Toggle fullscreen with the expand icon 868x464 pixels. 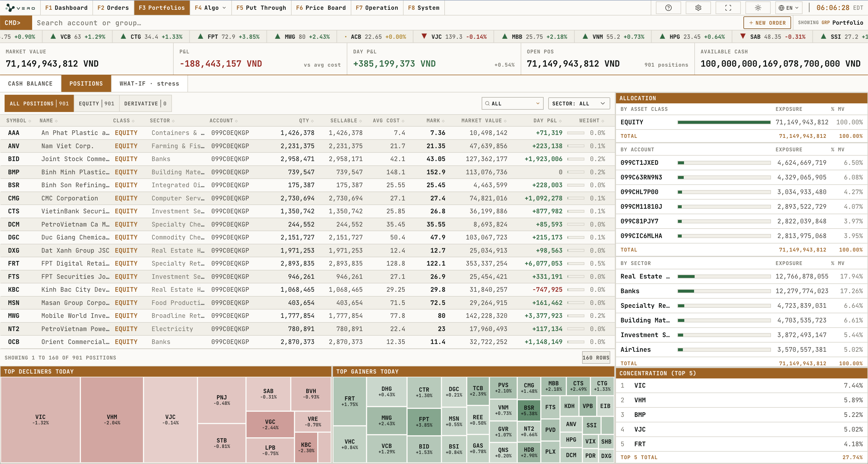[x=728, y=8]
